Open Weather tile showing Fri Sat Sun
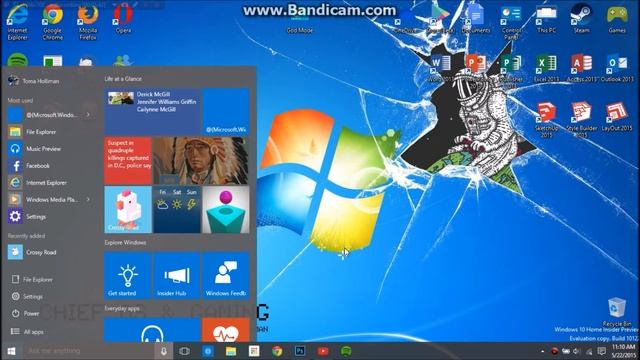Screen dimensions: 640x360 [177, 209]
